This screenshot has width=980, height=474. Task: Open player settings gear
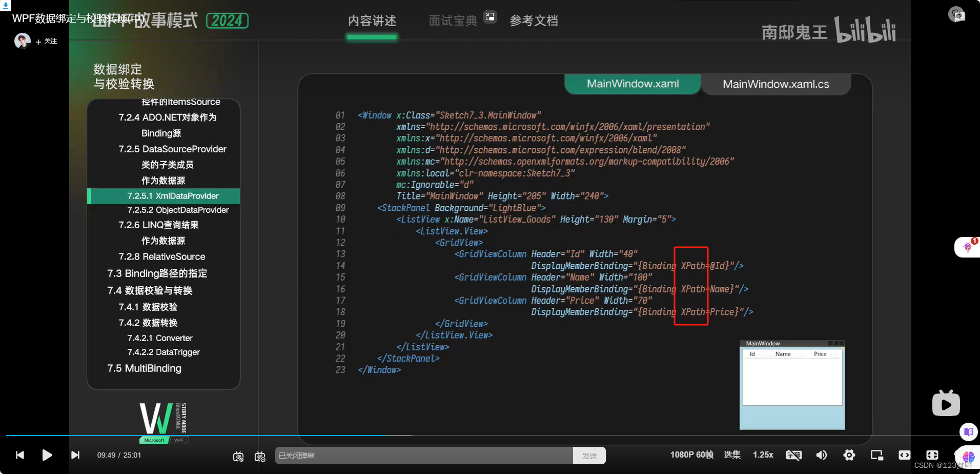849,455
